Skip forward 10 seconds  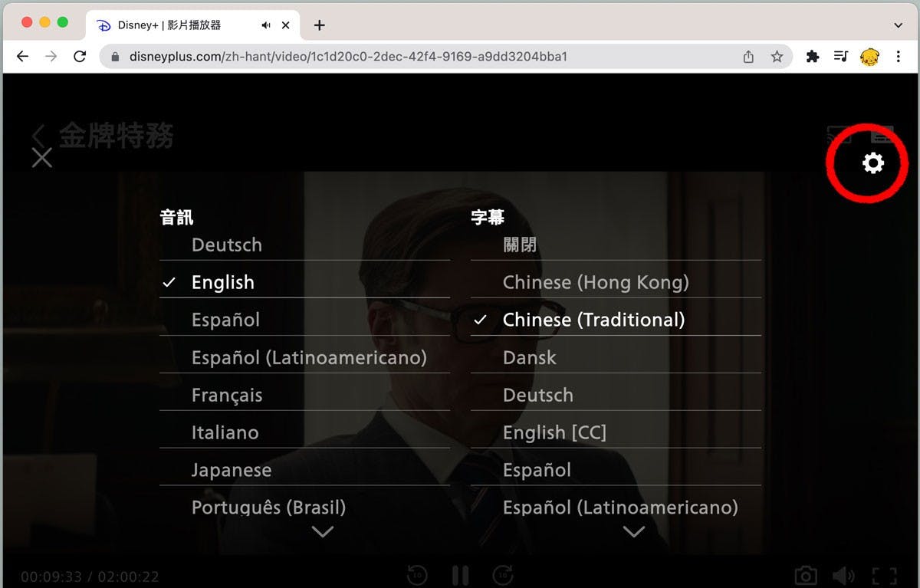(503, 575)
